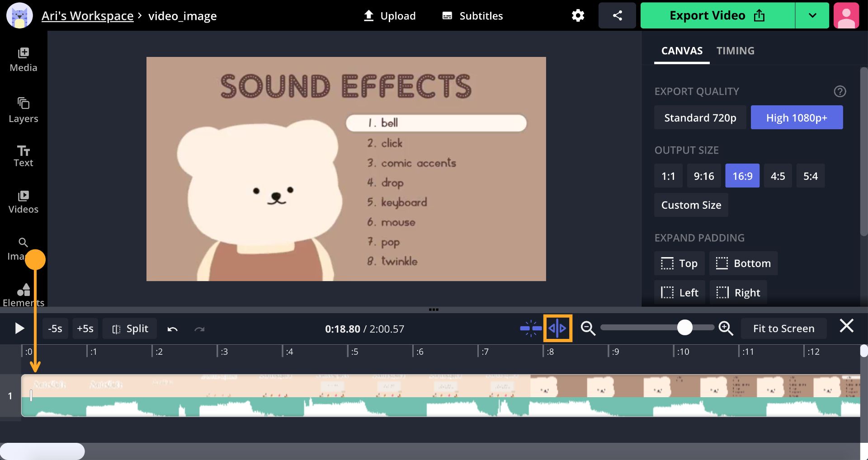The width and height of the screenshot is (868, 460).
Task: Click the current time display 0:18.80
Action: coord(342,329)
